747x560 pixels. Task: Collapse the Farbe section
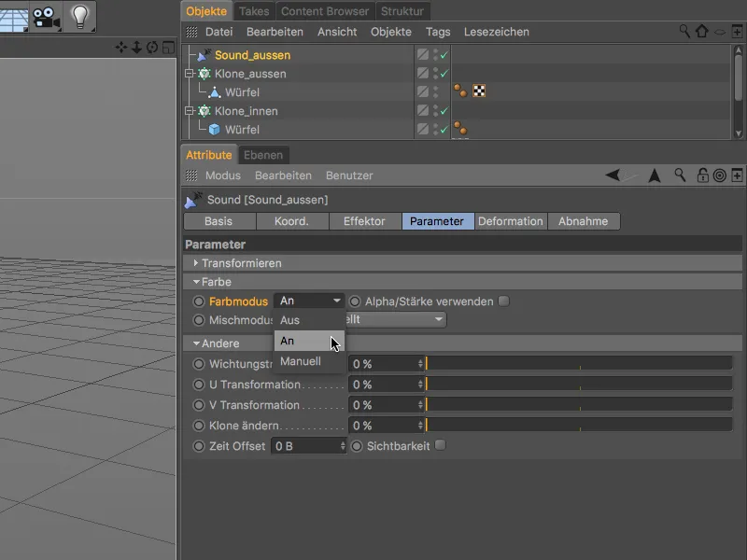click(x=196, y=282)
